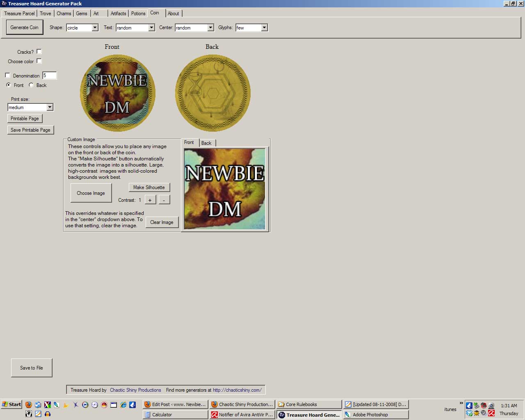525x420 pixels.
Task: Click the Denomination value field
Action: pos(49,75)
